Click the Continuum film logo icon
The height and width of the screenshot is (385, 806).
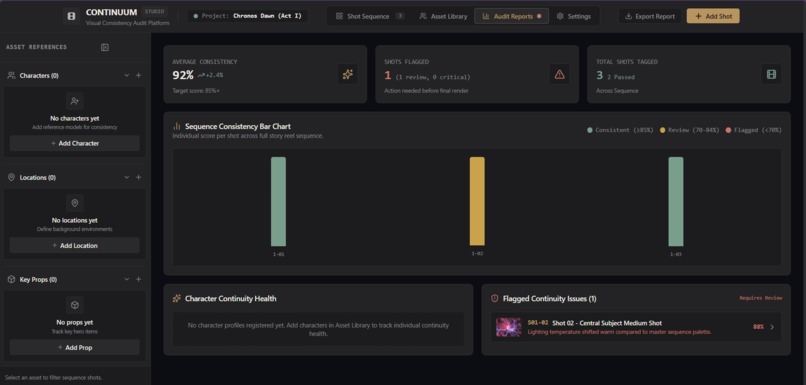(x=71, y=16)
